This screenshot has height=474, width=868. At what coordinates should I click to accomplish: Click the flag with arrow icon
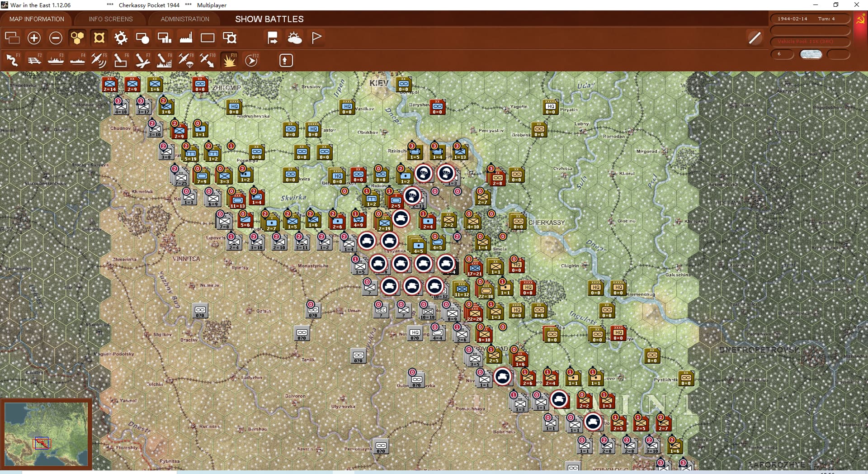(x=273, y=38)
